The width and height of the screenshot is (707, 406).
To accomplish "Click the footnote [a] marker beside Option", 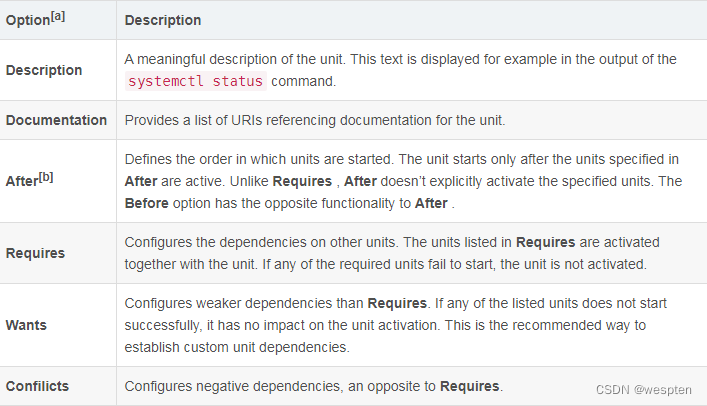I will point(57,16).
